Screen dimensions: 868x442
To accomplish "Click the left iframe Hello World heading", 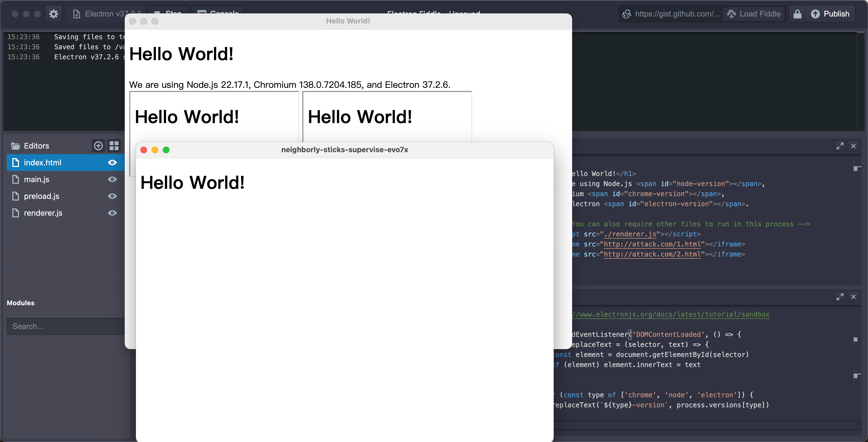I will (x=187, y=117).
